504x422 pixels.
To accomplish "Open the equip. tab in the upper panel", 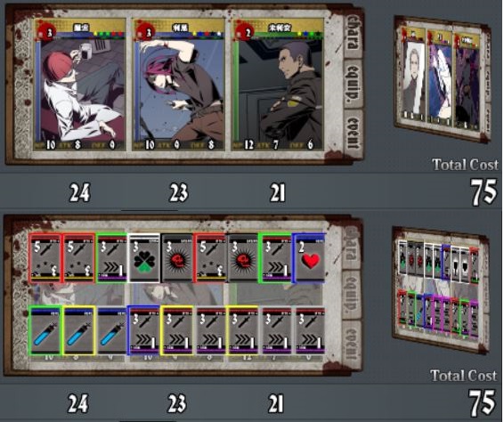I will 354,83.
